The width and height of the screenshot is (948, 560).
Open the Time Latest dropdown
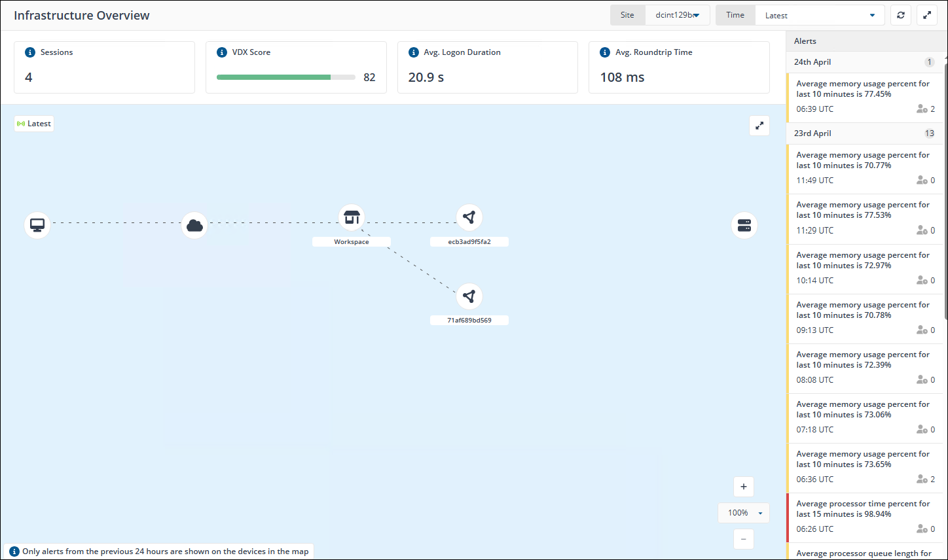coord(819,15)
